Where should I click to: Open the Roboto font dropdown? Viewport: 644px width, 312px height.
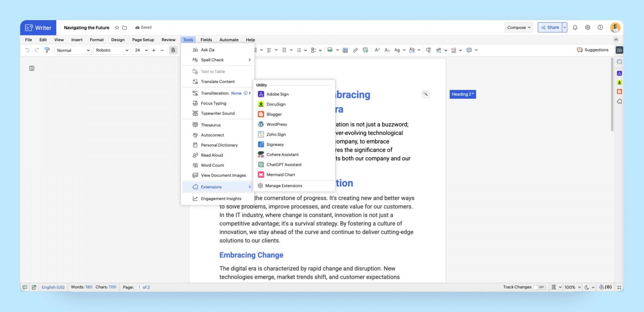coord(112,50)
